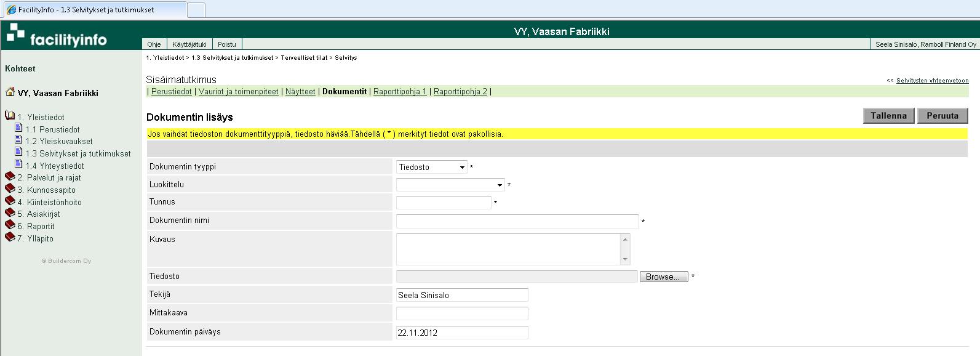Viewport: 980px width, 356px height.
Task: Click into the Tunnus input field
Action: tap(444, 202)
